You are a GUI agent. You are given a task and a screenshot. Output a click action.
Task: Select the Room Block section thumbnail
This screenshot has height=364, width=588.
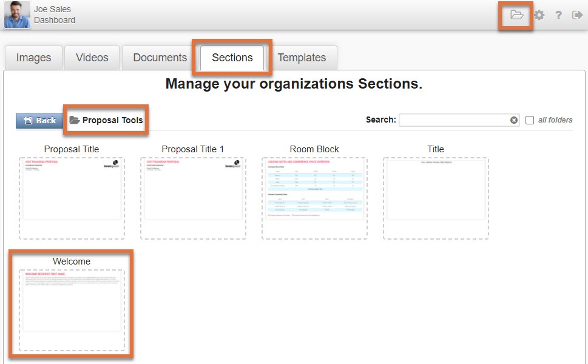pos(314,198)
